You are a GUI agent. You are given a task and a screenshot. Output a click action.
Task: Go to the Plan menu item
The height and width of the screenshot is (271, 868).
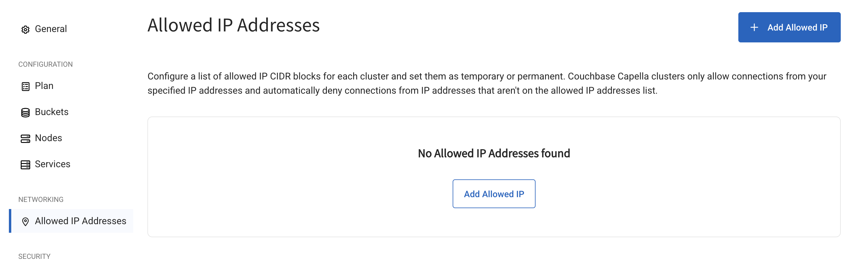point(44,86)
